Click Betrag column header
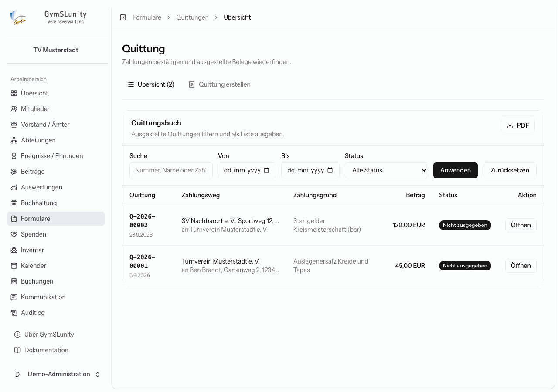Image resolution: width=558 pixels, height=392 pixels. tap(415, 195)
